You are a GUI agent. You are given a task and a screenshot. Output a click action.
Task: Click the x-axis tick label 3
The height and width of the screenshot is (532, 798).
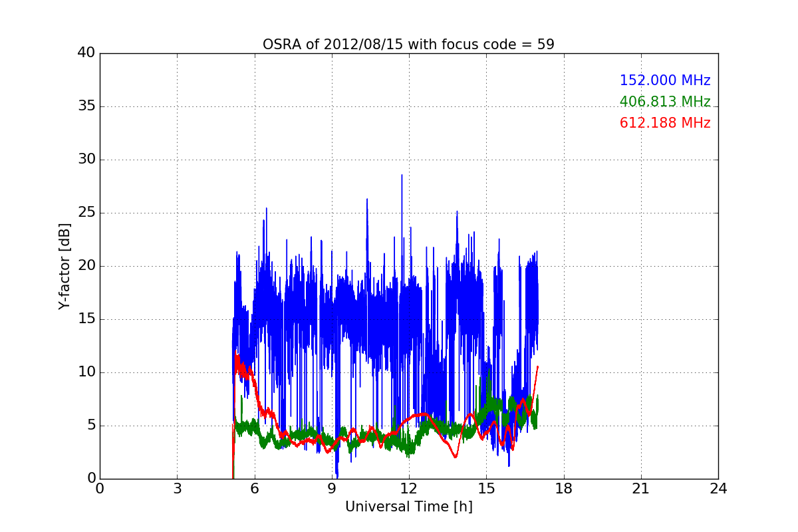pos(177,489)
